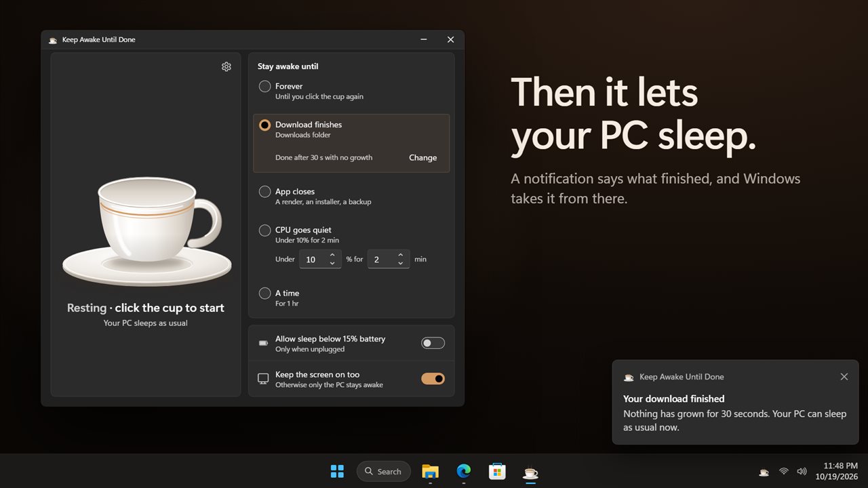This screenshot has width=868, height=488.
Task: Open settings via the gear icon
Action: (226, 66)
